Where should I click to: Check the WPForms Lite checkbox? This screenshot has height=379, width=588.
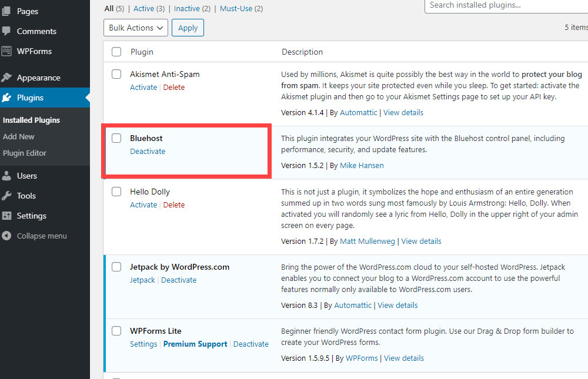(x=116, y=331)
